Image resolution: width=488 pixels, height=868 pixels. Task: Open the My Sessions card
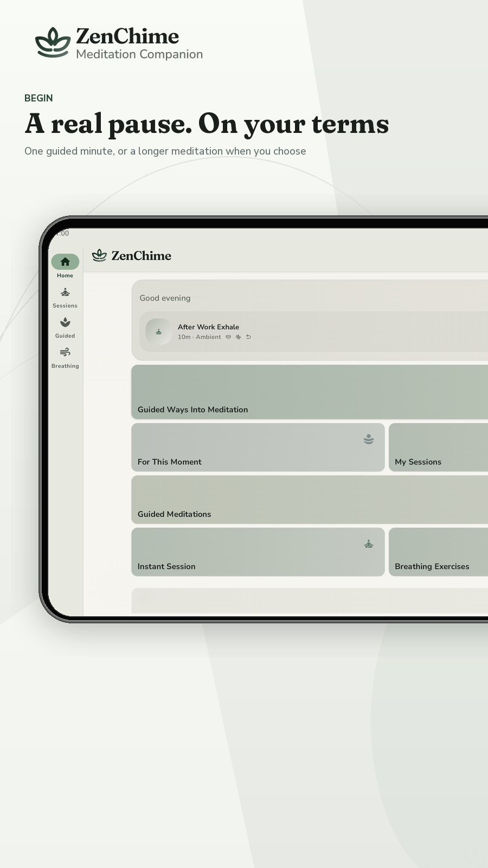point(438,447)
